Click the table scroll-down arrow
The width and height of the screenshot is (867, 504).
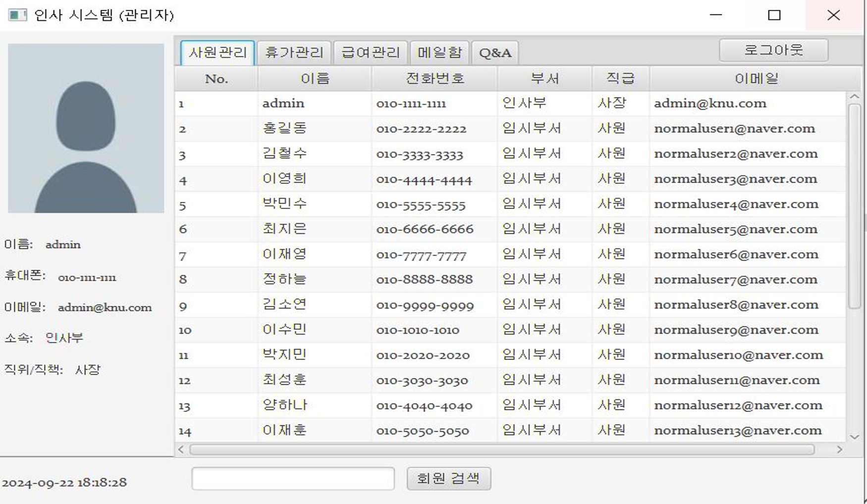click(x=854, y=437)
